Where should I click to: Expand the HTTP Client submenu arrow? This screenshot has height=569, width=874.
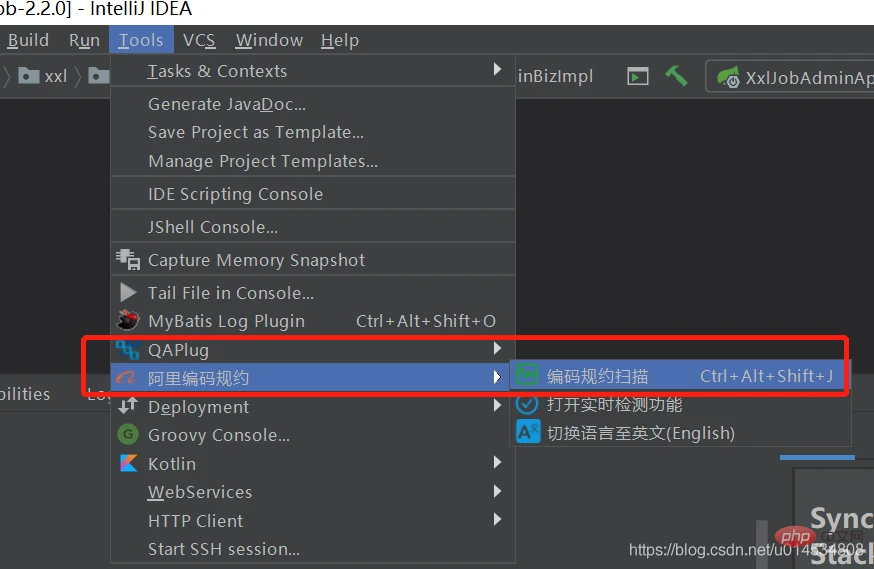point(497,519)
